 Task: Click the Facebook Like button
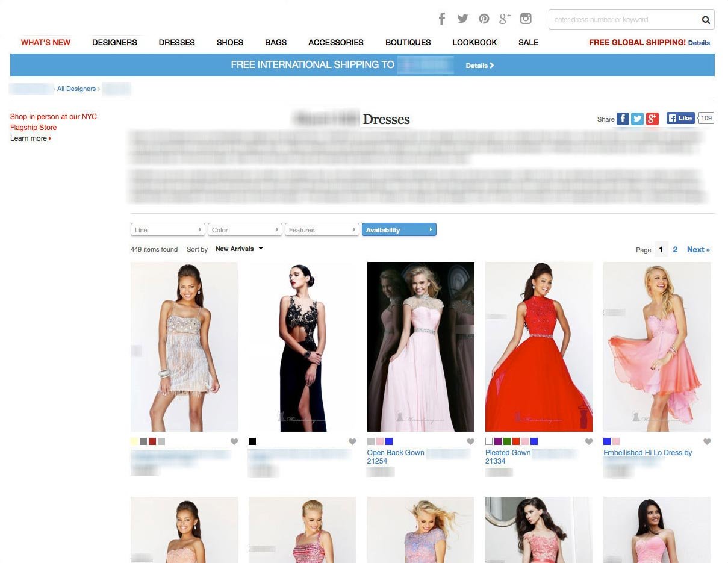pos(680,118)
